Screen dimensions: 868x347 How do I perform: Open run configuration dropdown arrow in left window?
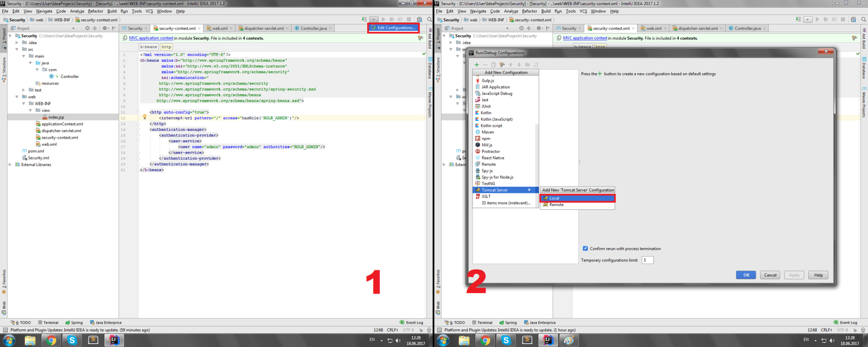coord(374,19)
